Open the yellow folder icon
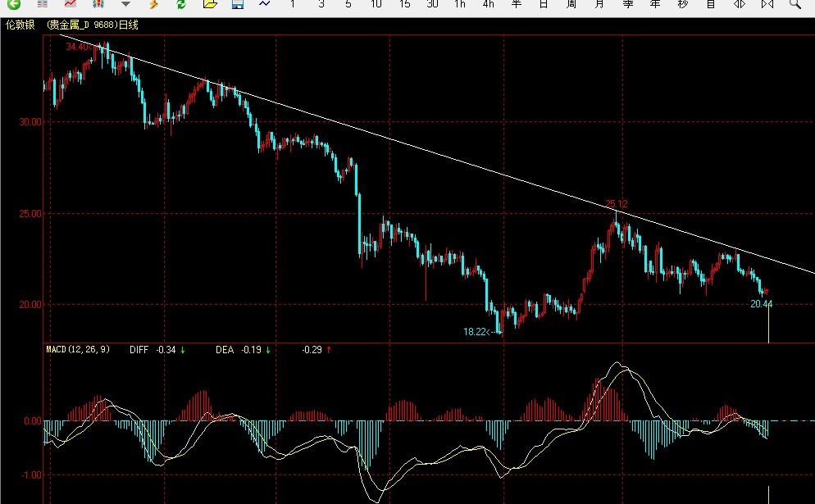The height and width of the screenshot is (504, 815). tap(209, 4)
